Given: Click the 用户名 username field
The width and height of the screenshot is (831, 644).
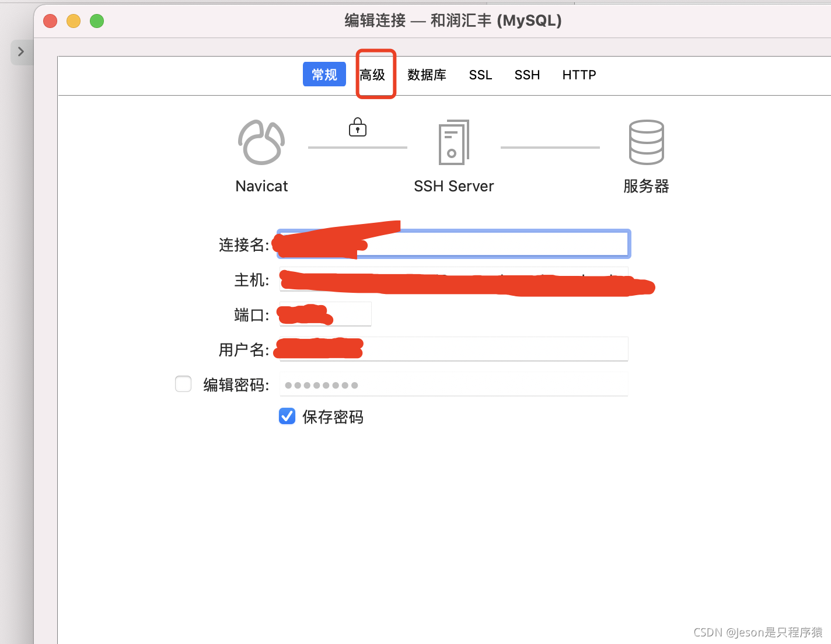Looking at the screenshot, I should [454, 349].
